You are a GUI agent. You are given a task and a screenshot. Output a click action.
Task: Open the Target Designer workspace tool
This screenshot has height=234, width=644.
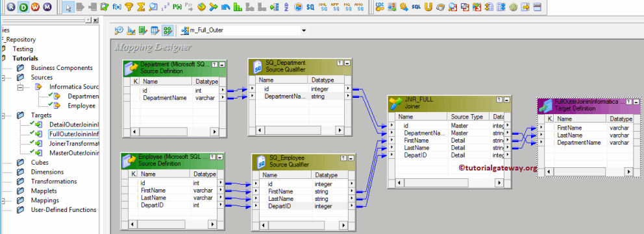click(x=131, y=30)
